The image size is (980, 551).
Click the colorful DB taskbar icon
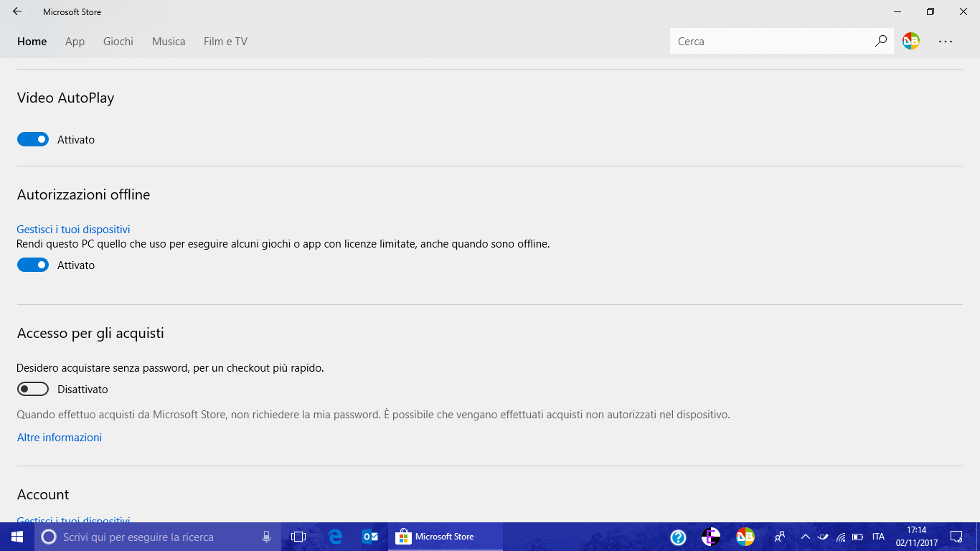coord(745,537)
